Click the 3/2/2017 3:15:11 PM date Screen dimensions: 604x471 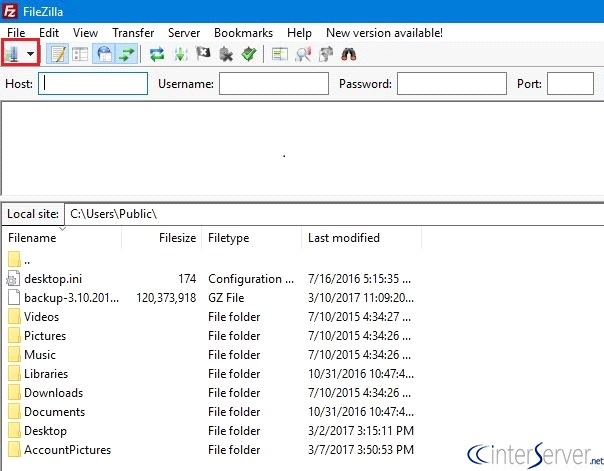[x=361, y=431]
